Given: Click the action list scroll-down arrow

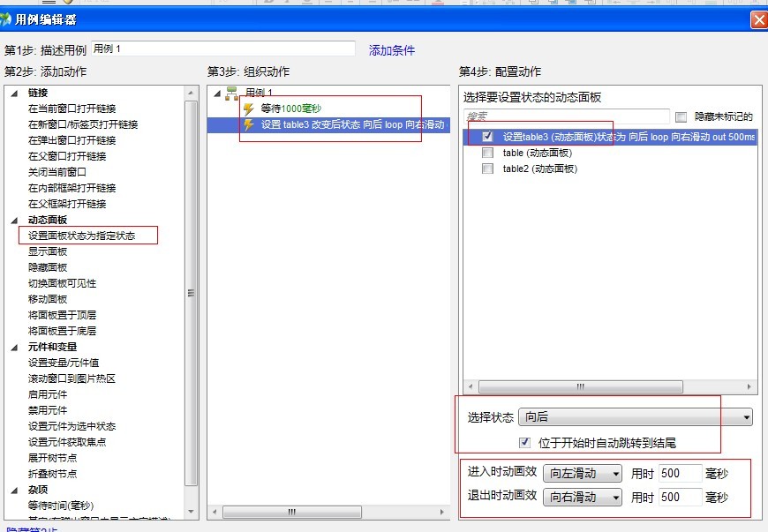Looking at the screenshot, I should point(191,512).
